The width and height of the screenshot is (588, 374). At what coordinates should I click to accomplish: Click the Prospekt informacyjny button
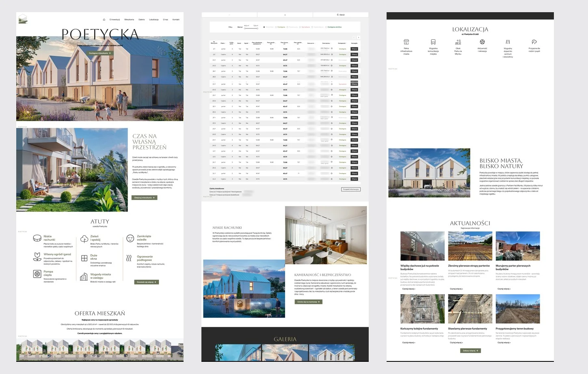pyautogui.click(x=351, y=189)
